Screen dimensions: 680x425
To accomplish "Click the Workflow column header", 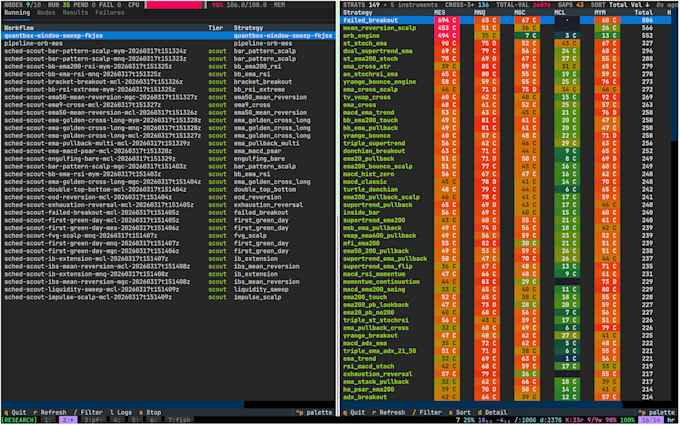I will (x=19, y=28).
